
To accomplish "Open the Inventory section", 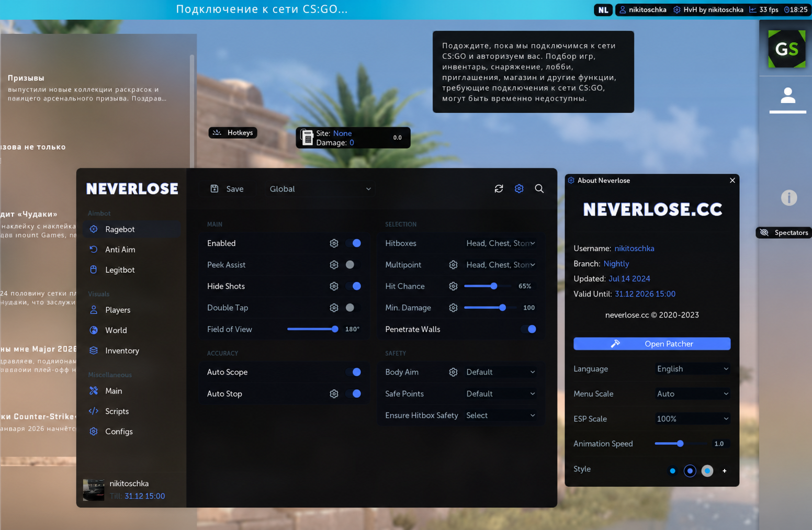I will click(x=132, y=351).
